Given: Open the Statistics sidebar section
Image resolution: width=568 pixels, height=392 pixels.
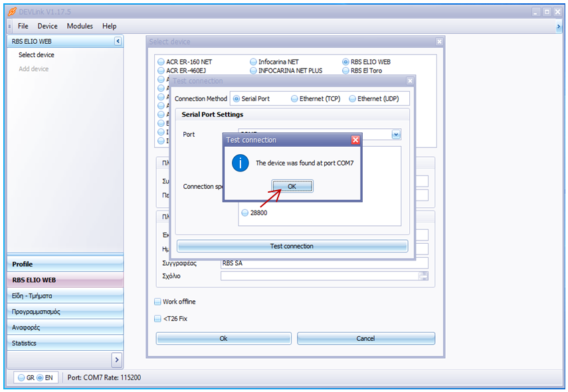Looking at the screenshot, I should [65, 343].
